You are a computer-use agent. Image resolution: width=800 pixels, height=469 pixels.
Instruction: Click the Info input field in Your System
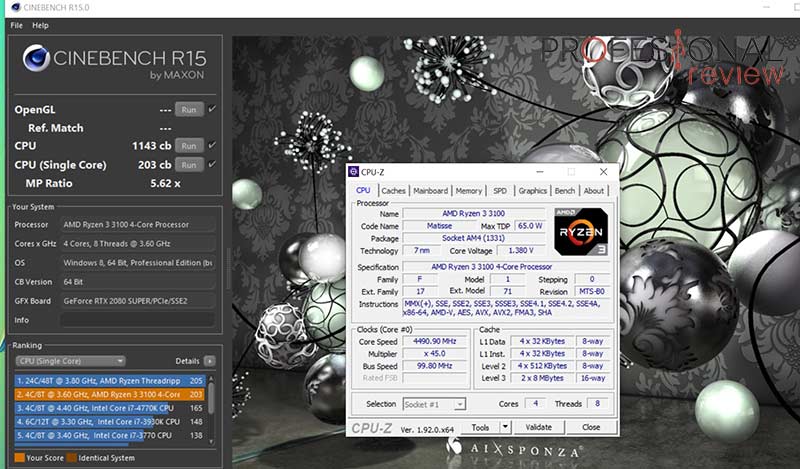(137, 320)
